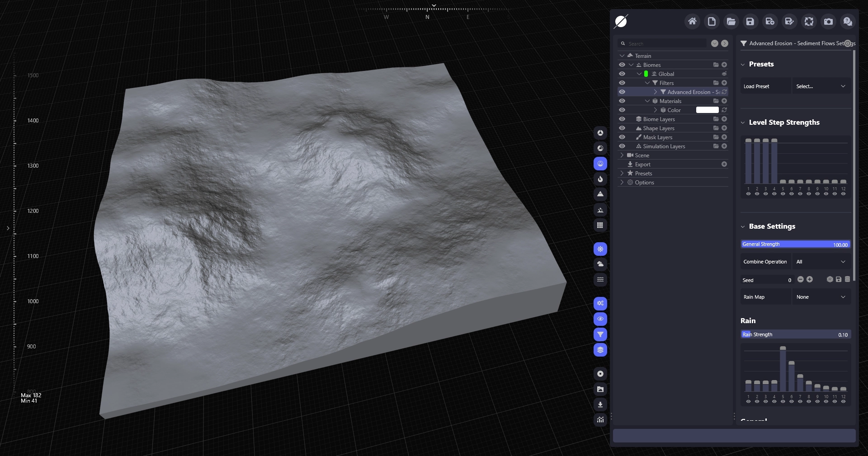Toggle visibility of Shape Layers

622,128
